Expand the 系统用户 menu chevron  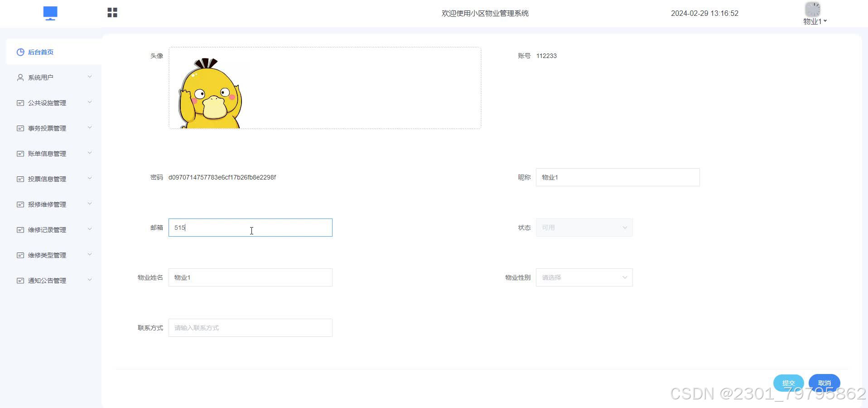point(90,77)
